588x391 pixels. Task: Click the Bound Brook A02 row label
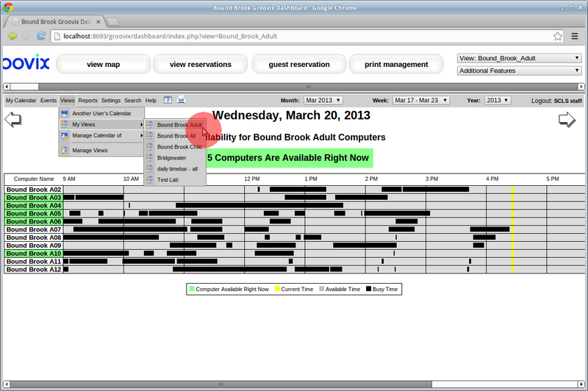[x=34, y=190]
